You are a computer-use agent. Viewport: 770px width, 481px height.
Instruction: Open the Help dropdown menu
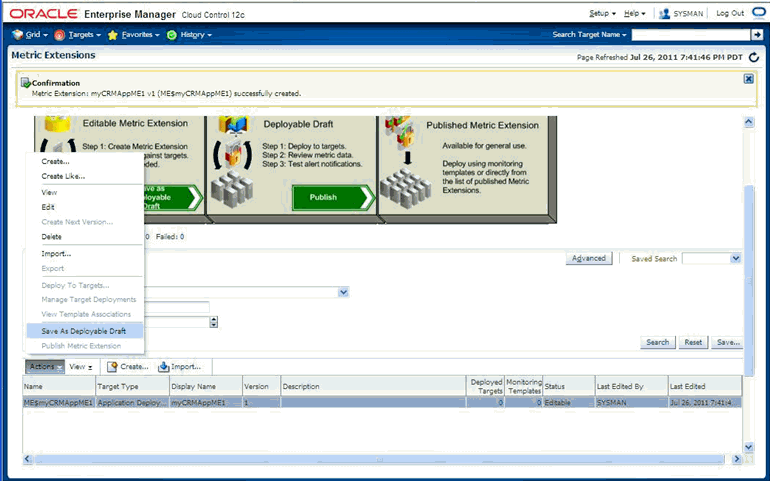tap(634, 13)
